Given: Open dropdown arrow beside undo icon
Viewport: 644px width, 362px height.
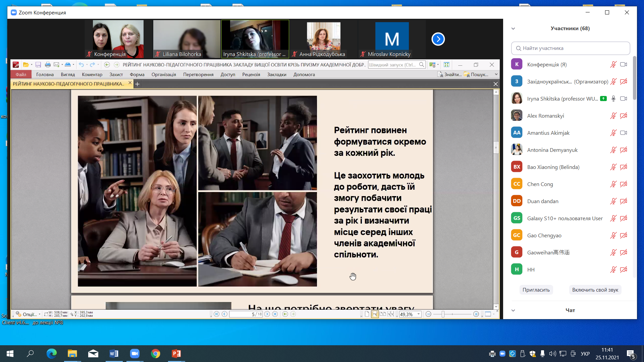Looking at the screenshot, I should pos(87,65).
